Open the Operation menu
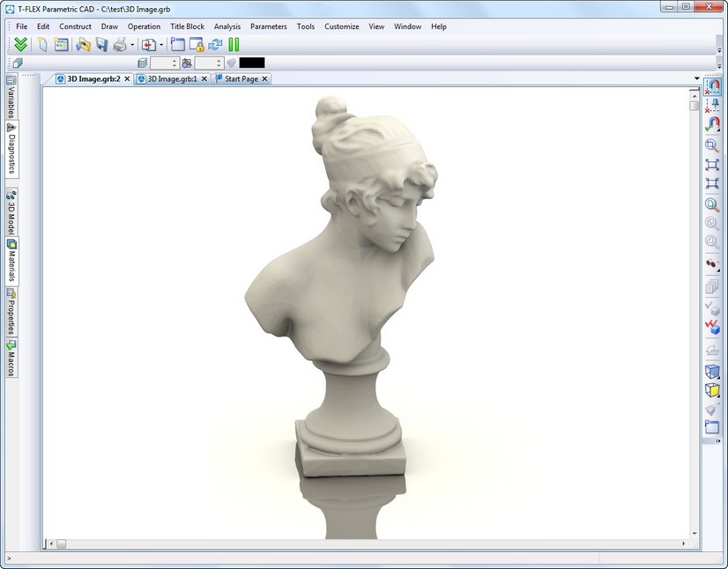 pyautogui.click(x=144, y=26)
